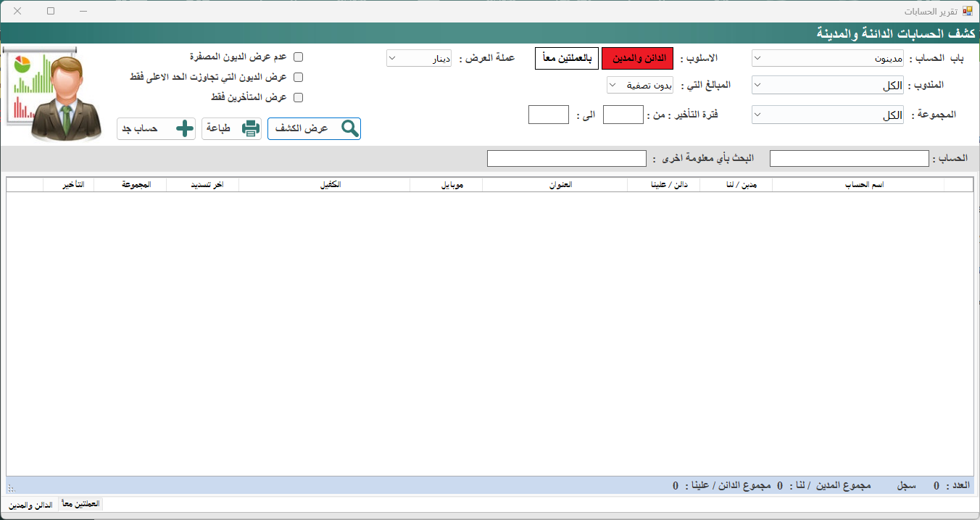This screenshot has height=520, width=980.
Task: Click طباعة print button
Action: coord(232,128)
